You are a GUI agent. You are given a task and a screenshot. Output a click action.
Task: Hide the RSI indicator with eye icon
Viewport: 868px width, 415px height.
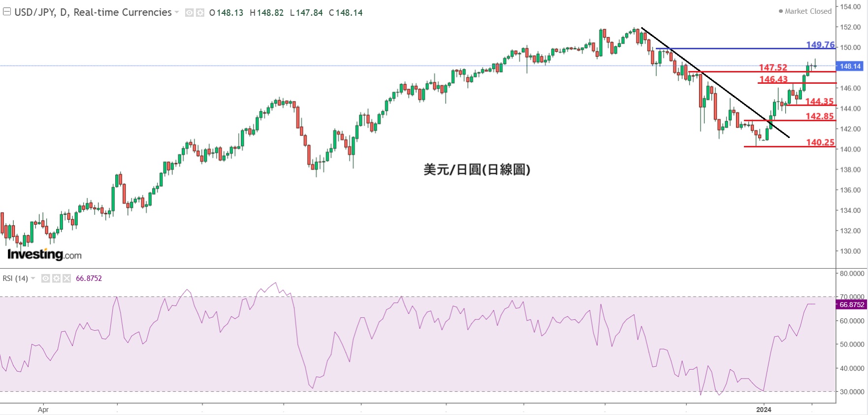point(45,278)
